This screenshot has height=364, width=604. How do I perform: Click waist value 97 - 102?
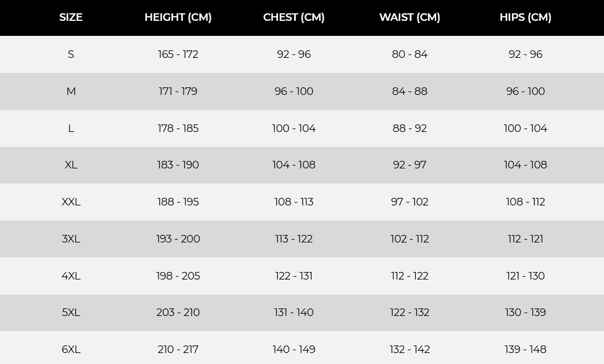(409, 202)
